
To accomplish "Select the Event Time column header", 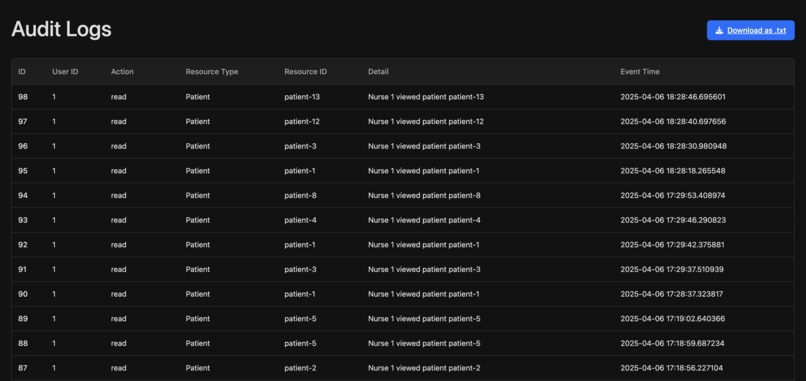I will tap(640, 71).
